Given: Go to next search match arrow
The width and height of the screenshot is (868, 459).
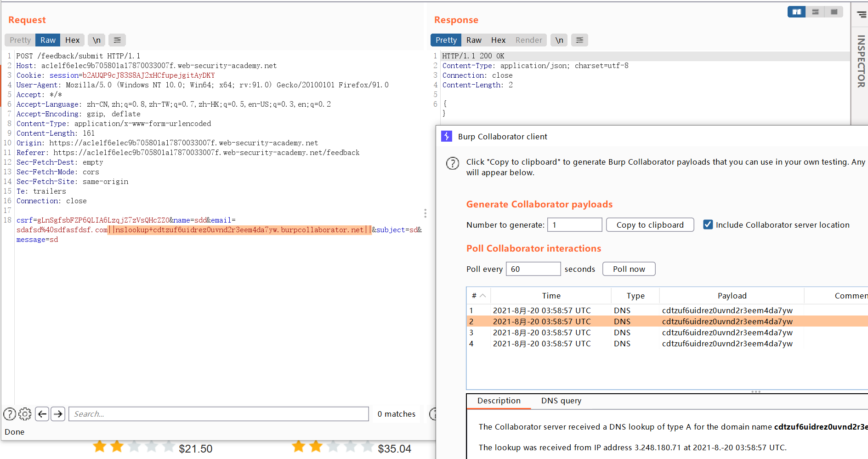Looking at the screenshot, I should pyautogui.click(x=58, y=414).
